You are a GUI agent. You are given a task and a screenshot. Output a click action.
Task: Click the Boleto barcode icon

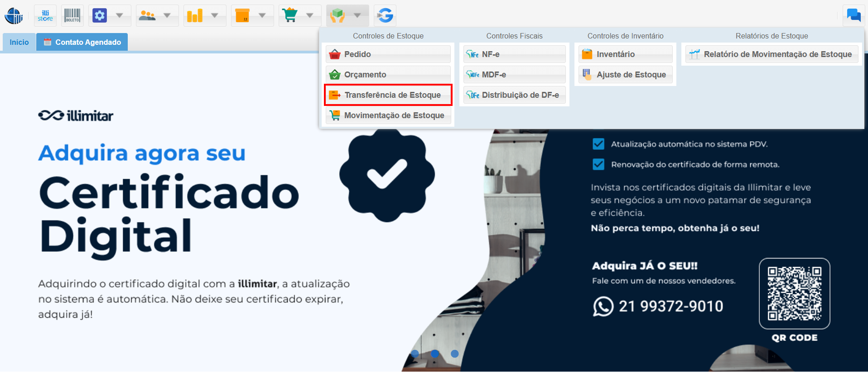(x=72, y=16)
